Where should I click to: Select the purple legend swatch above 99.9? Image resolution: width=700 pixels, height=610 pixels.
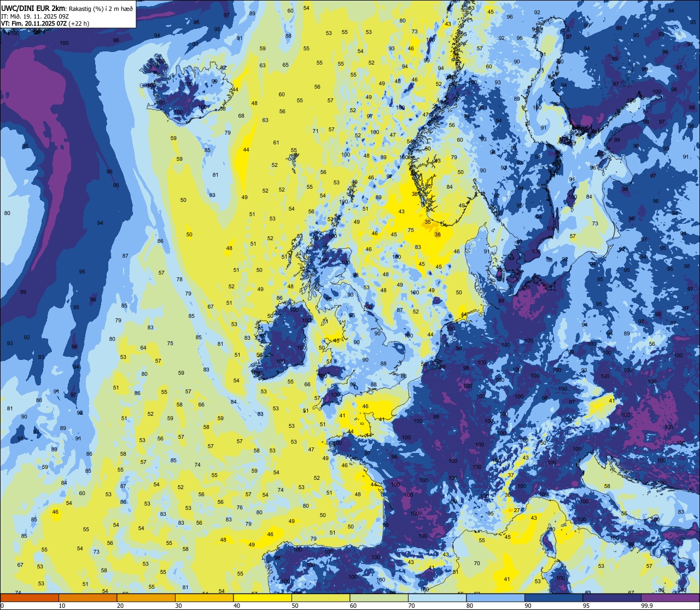tap(670, 597)
